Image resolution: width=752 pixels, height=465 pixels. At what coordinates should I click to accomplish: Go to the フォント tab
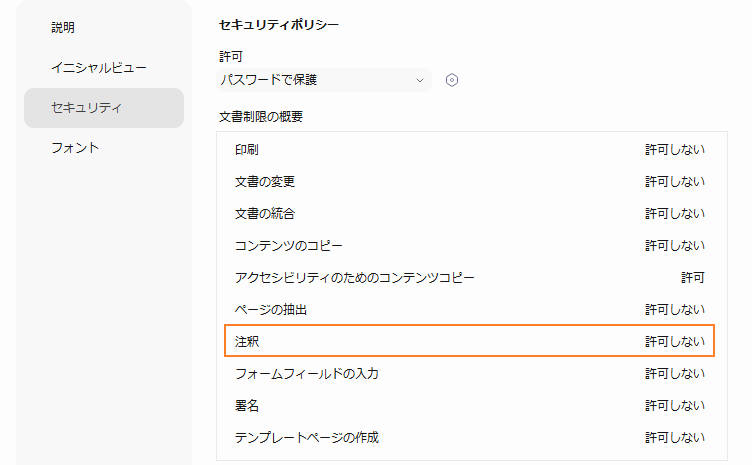75,147
